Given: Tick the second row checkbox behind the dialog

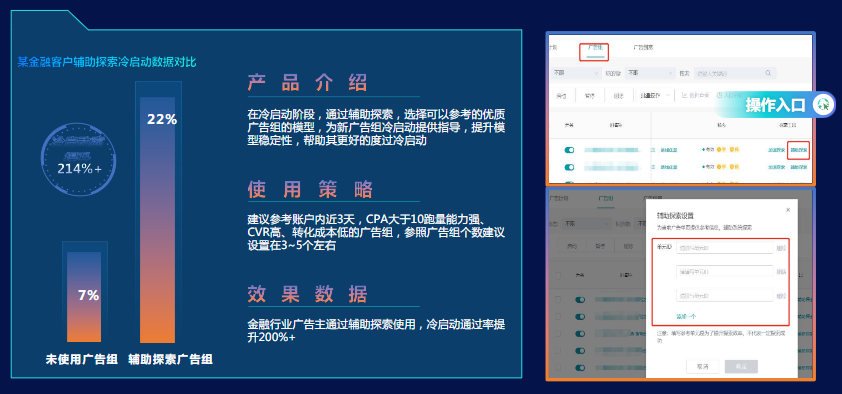Looking at the screenshot, I should (558, 317).
